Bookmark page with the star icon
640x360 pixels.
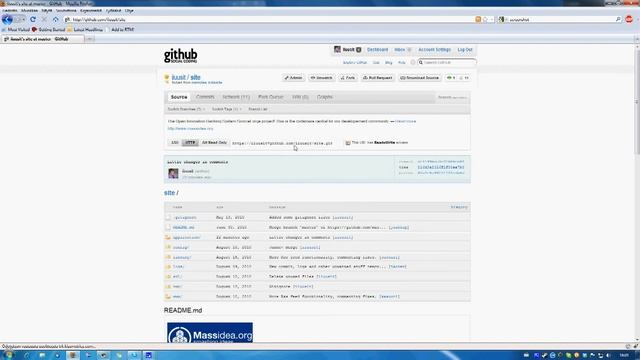485,19
